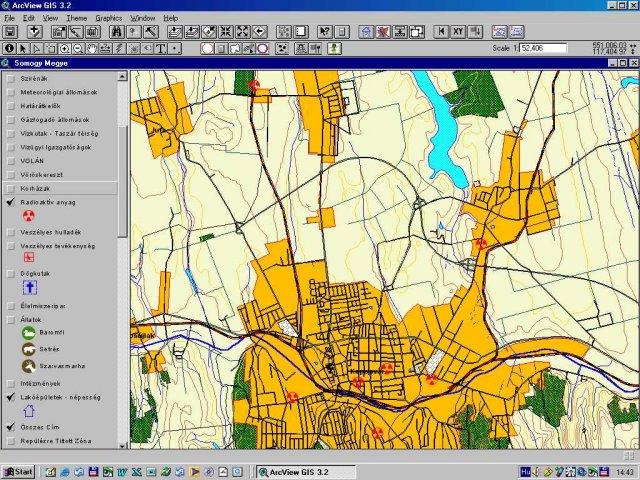Click the XY toolbar button
The image size is (640, 480).
pyautogui.click(x=458, y=32)
